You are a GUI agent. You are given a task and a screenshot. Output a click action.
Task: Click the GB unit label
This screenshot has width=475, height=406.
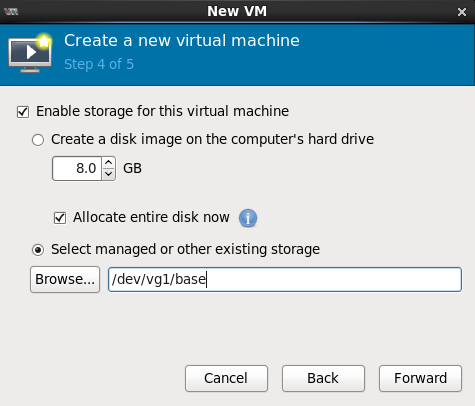(132, 168)
